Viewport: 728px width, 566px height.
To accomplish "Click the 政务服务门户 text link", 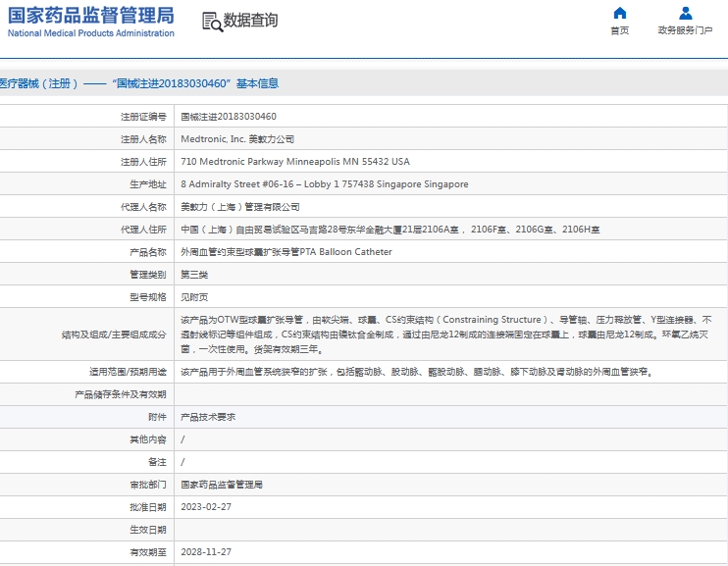I will click(x=685, y=30).
